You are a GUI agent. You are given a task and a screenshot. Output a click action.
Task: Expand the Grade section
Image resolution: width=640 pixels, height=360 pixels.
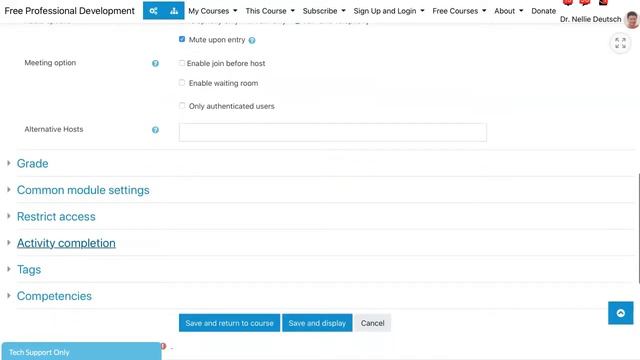[x=32, y=164]
